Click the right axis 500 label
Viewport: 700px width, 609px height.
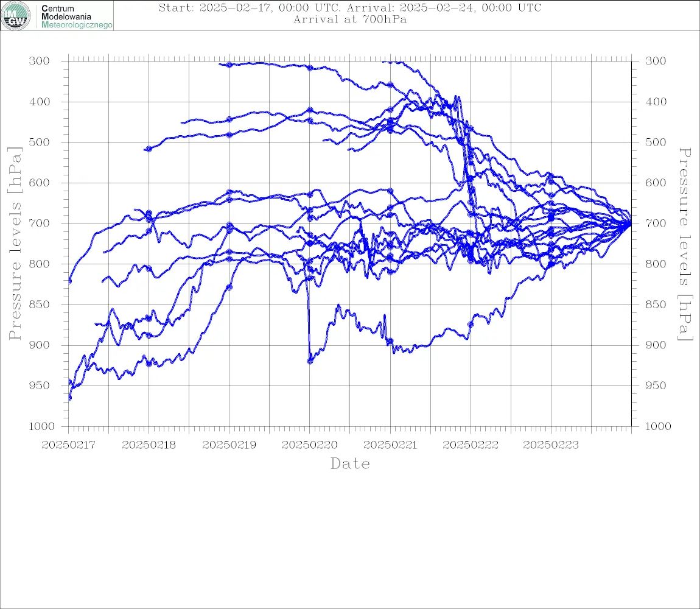point(656,142)
